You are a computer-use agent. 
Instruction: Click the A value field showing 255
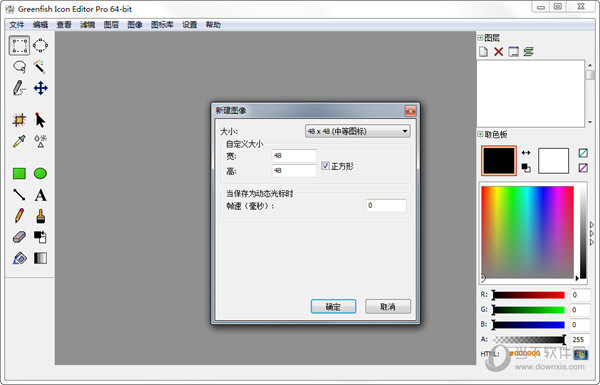coord(580,339)
